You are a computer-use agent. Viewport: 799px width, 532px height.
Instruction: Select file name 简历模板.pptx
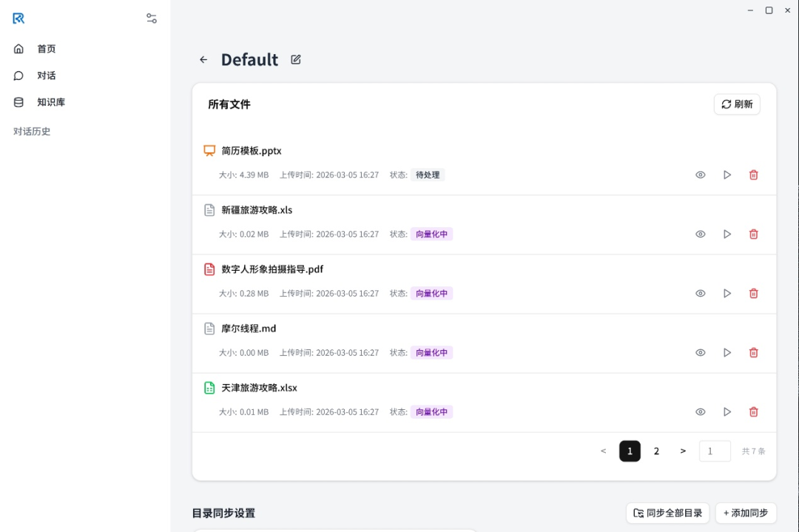252,151
